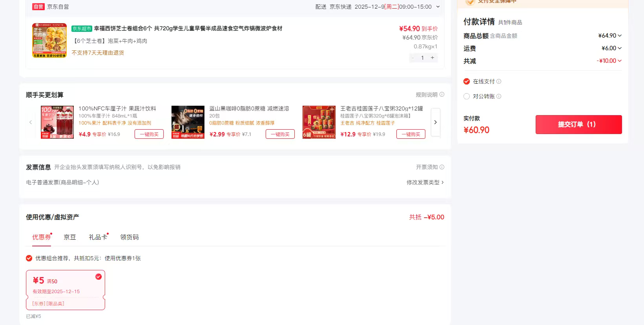Click info icon beside 在线支付
This screenshot has height=325, width=644.
[499, 82]
